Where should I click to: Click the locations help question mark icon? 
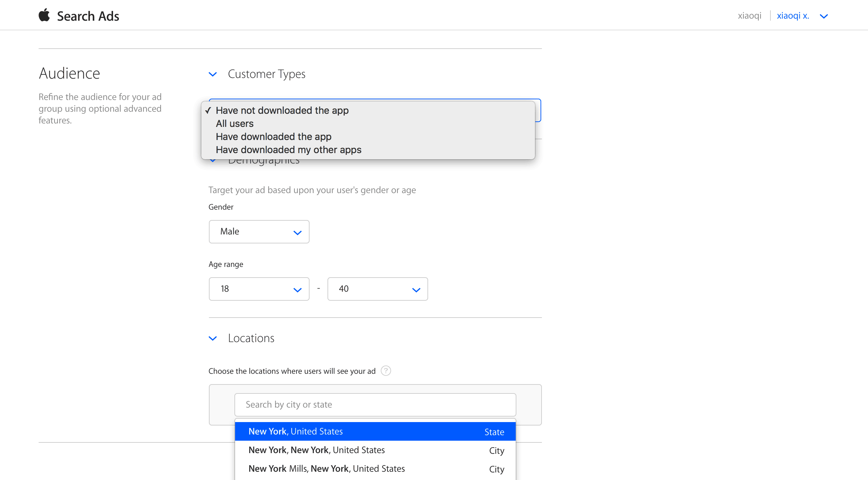(386, 371)
